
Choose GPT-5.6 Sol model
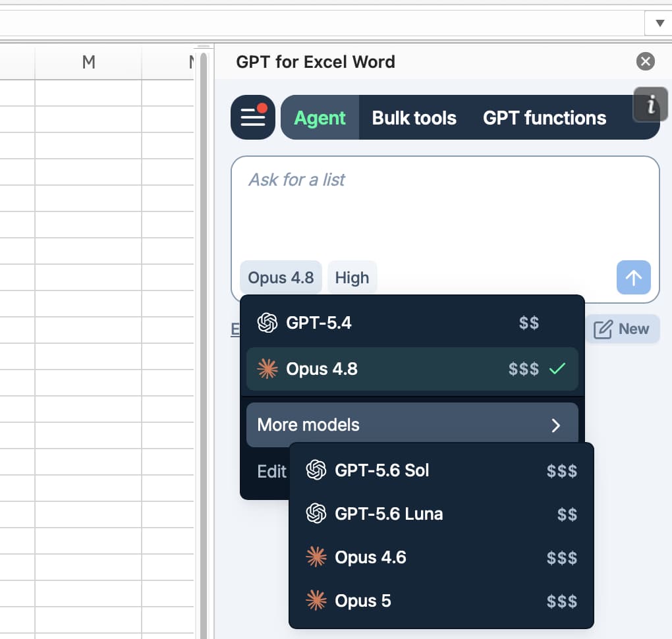pyautogui.click(x=441, y=470)
